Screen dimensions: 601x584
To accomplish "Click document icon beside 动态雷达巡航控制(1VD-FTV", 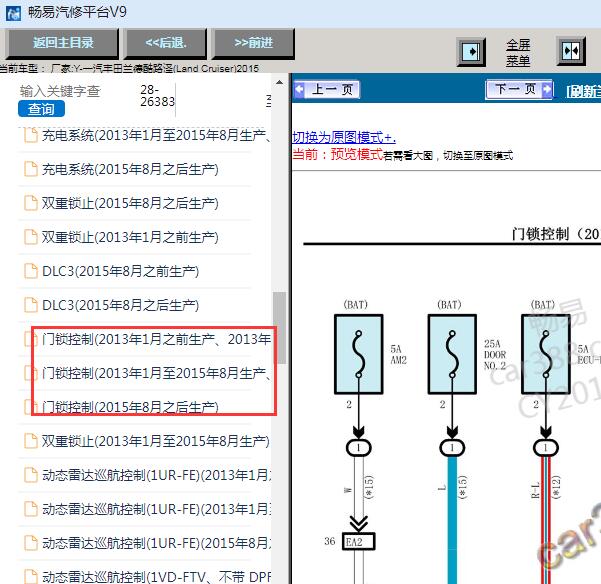I will (x=31, y=576).
